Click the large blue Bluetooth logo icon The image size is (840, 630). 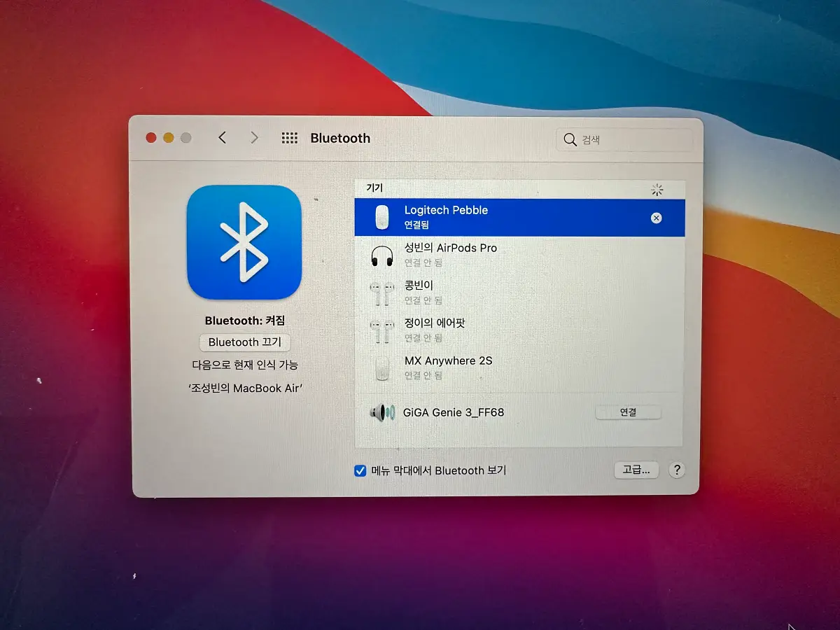244,241
